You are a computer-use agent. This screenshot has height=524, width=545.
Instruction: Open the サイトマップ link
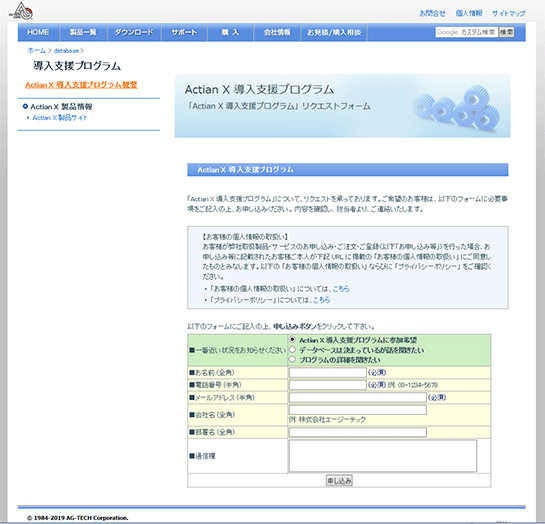[x=508, y=14]
